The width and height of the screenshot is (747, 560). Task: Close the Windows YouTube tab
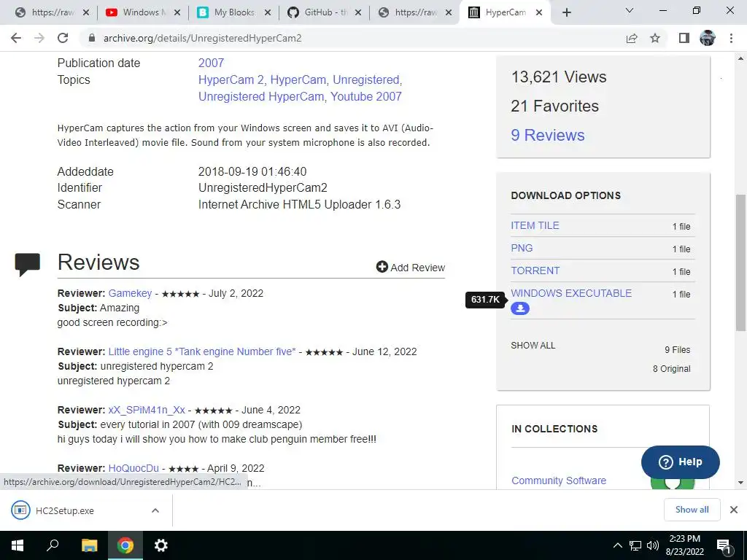(177, 12)
